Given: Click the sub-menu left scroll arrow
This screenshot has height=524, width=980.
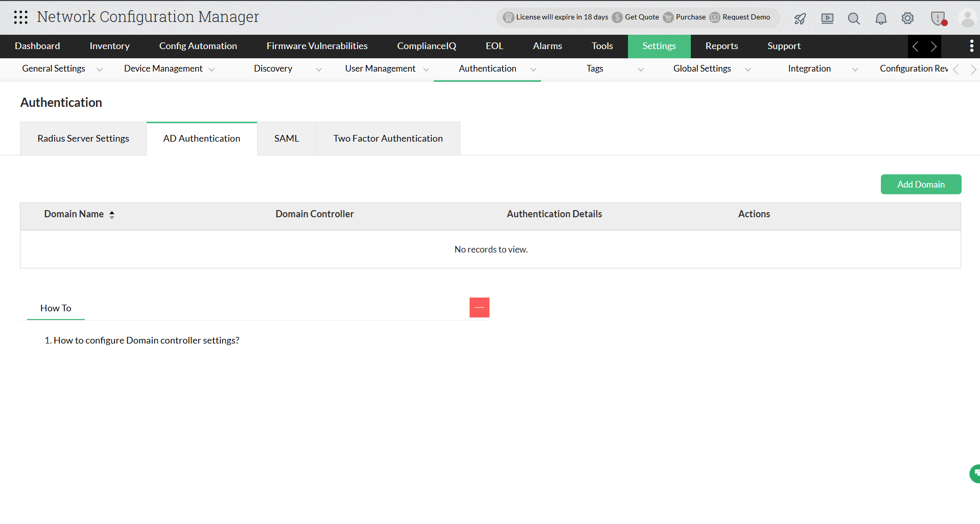Looking at the screenshot, I should [955, 69].
